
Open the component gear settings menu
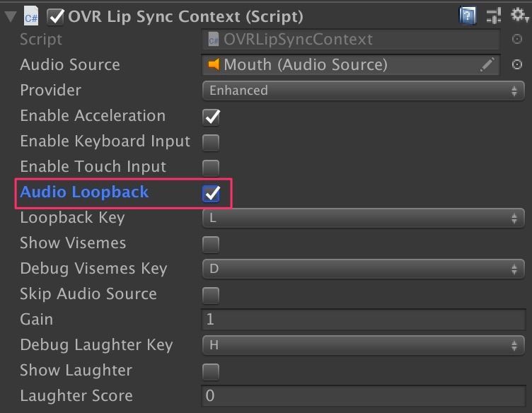coord(519,15)
